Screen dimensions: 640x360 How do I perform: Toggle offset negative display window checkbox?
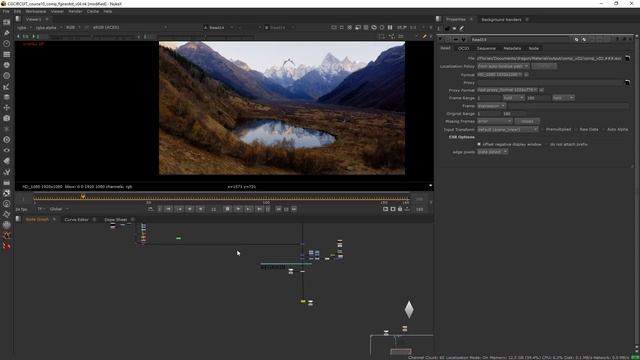point(479,144)
